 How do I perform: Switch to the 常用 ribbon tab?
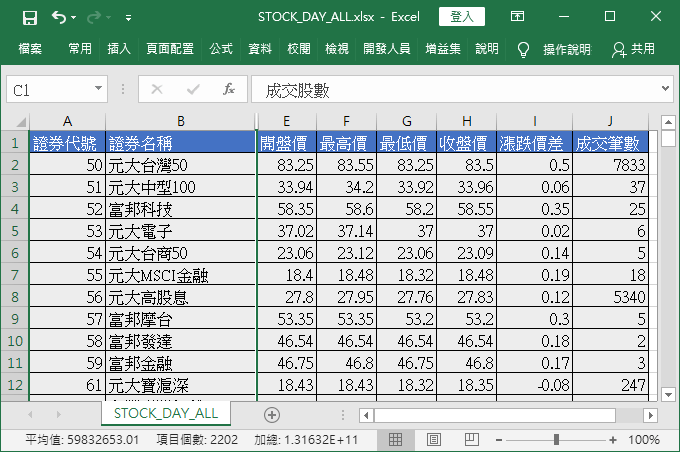coord(80,49)
